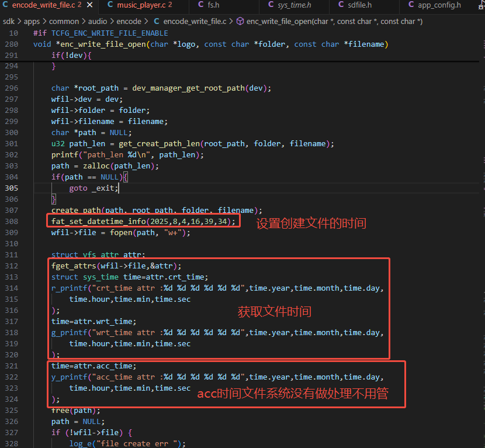Viewport: 485px width, 448px height.
Task: Click on 'fopen(path, "w+");' in the code
Action: coord(150,233)
